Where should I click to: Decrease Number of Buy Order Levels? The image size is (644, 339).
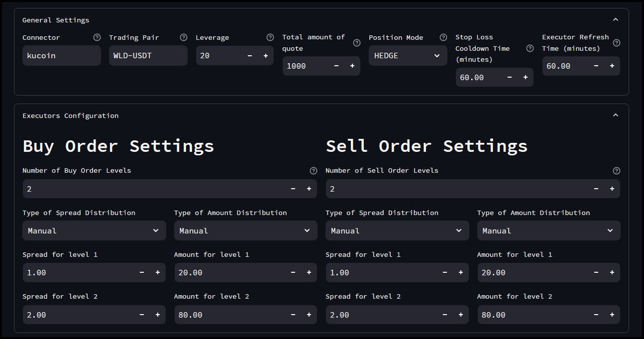click(x=293, y=189)
